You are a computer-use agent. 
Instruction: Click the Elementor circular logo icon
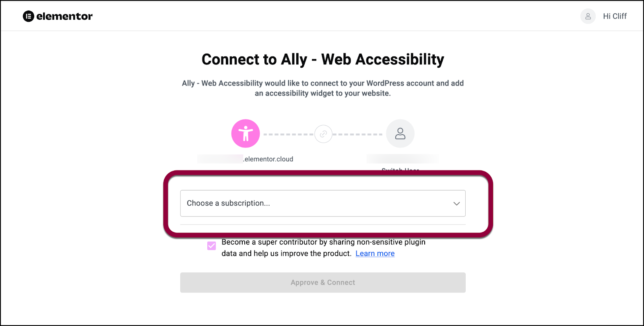[x=28, y=17]
